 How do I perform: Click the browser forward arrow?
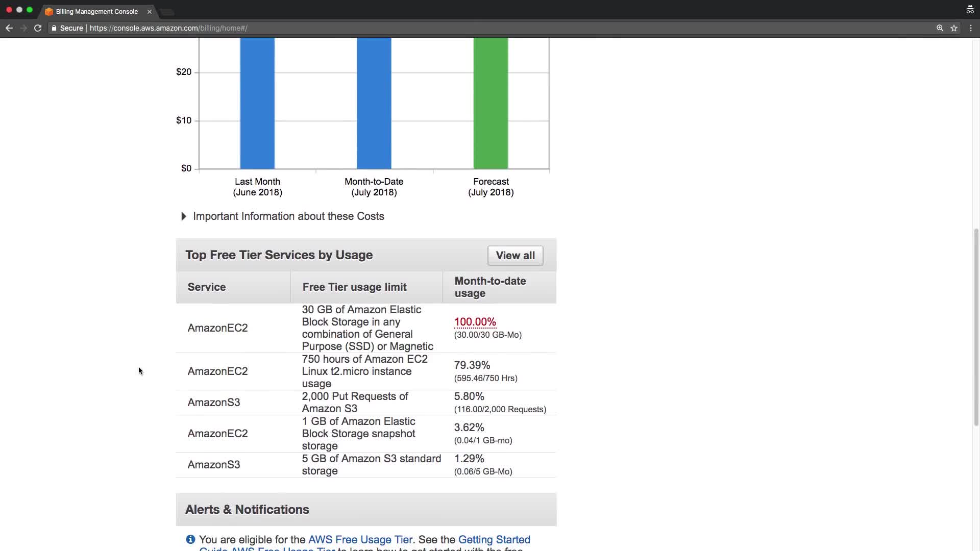pos(23,28)
